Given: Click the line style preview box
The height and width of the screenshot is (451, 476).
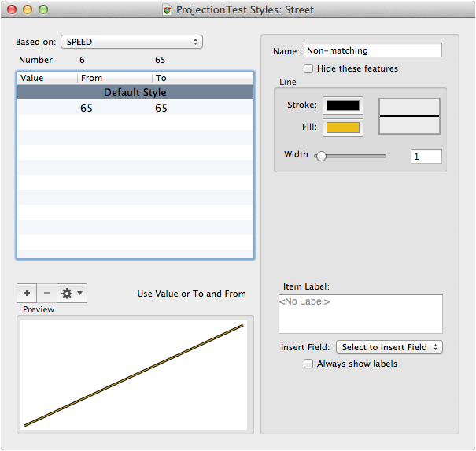Looking at the screenshot, I should [409, 116].
